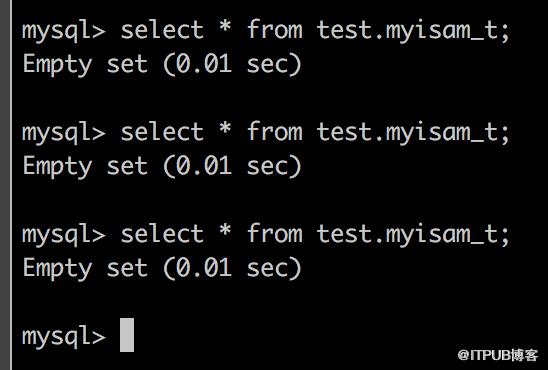Click the first select query line

coord(266,31)
